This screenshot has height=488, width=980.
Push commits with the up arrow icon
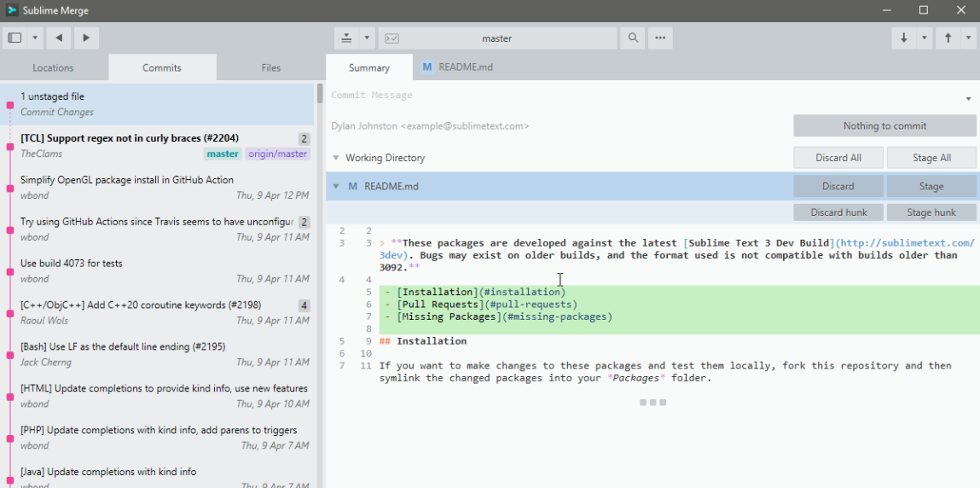[948, 38]
